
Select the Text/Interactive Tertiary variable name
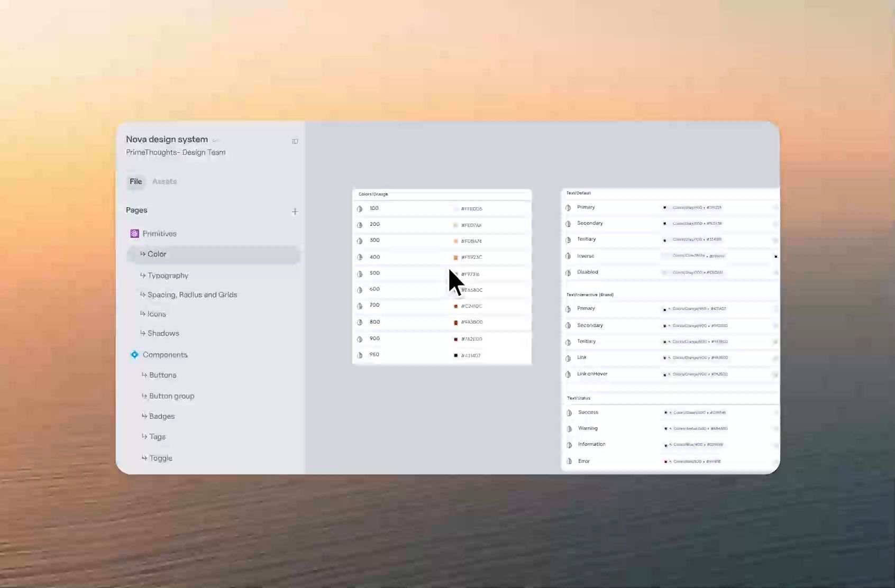click(x=586, y=341)
